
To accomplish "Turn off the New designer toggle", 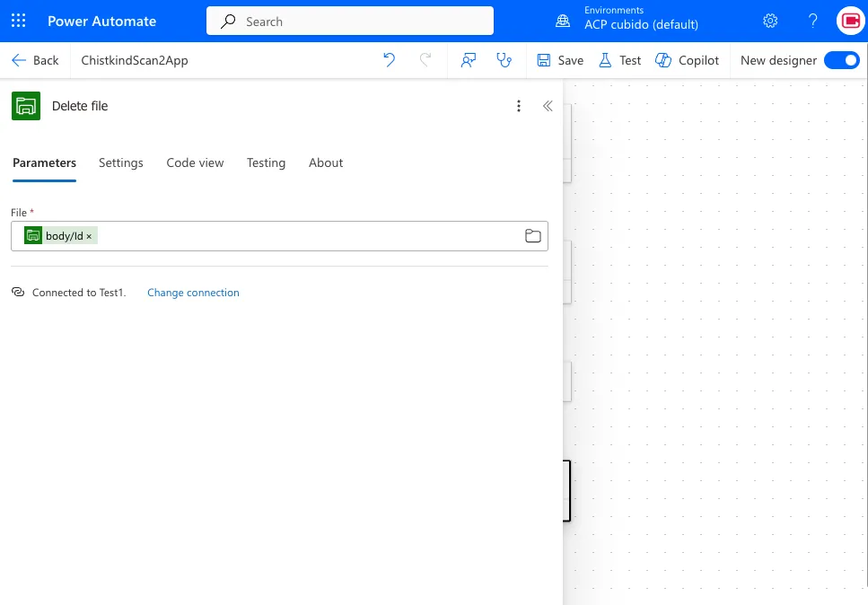I will [x=842, y=59].
